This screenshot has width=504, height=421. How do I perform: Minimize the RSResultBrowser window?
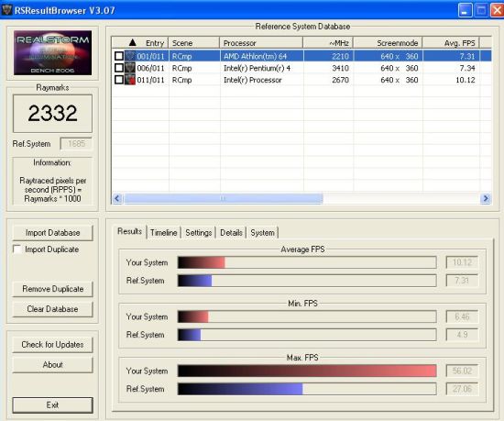pyautogui.click(x=465, y=11)
